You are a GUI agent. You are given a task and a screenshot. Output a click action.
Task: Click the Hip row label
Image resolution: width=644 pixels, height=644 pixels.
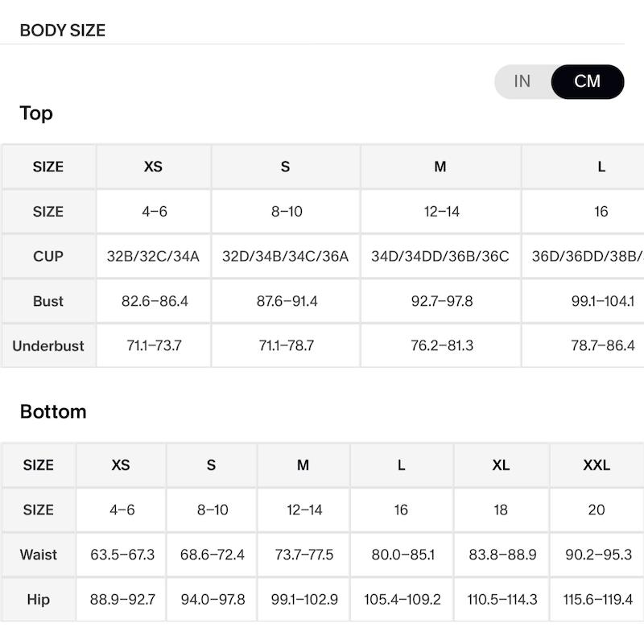coord(39,599)
